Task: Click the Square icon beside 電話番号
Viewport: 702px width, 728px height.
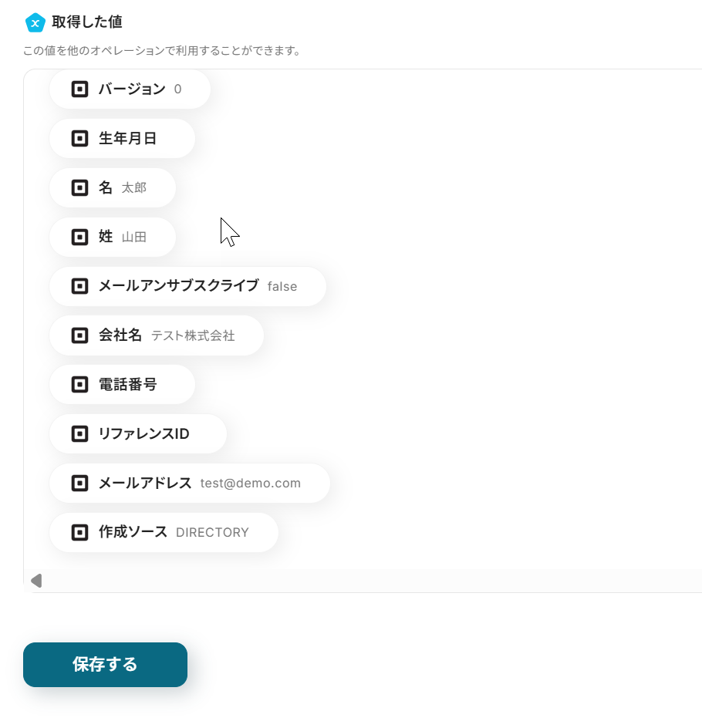Action: (79, 384)
